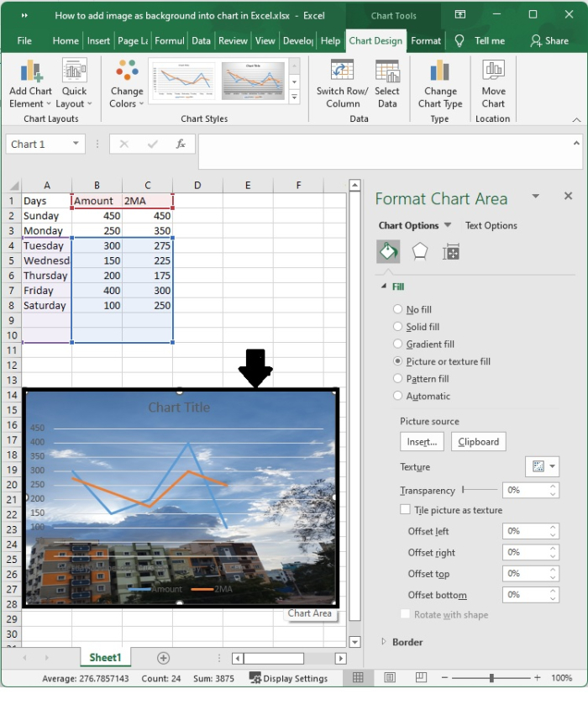Open Format Chart Area pane options arrow

click(535, 196)
